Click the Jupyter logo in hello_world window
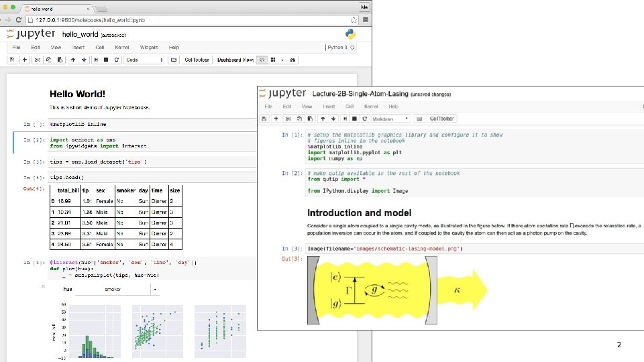644x362 pixels. click(31, 34)
